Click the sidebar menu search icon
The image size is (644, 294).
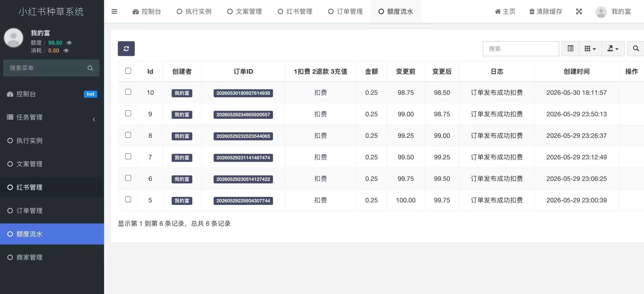tap(90, 68)
